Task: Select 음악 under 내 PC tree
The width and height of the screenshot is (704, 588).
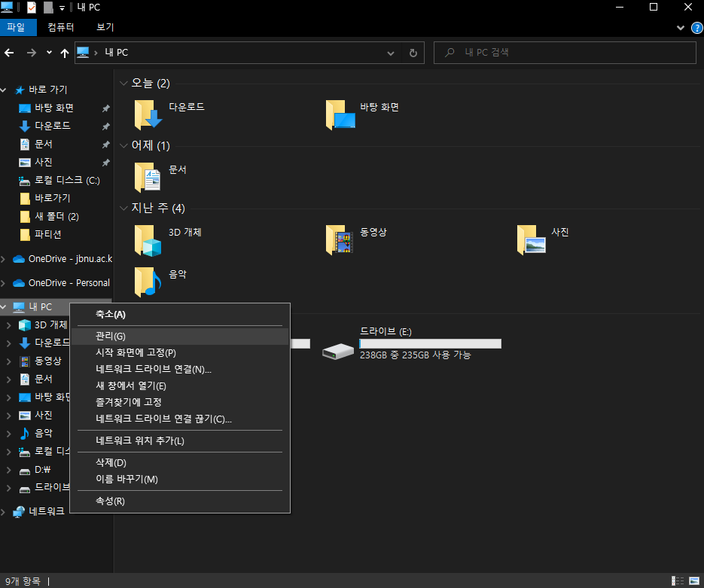Action: pos(44,434)
